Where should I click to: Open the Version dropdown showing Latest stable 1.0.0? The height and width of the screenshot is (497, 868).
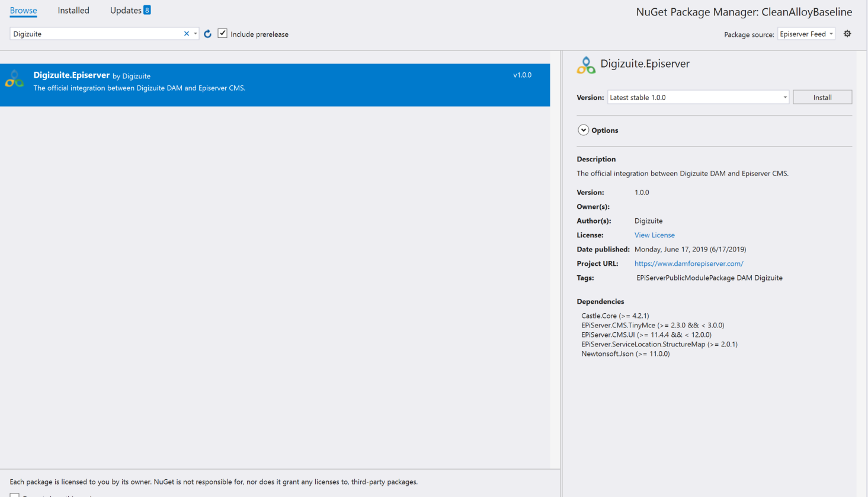(698, 97)
